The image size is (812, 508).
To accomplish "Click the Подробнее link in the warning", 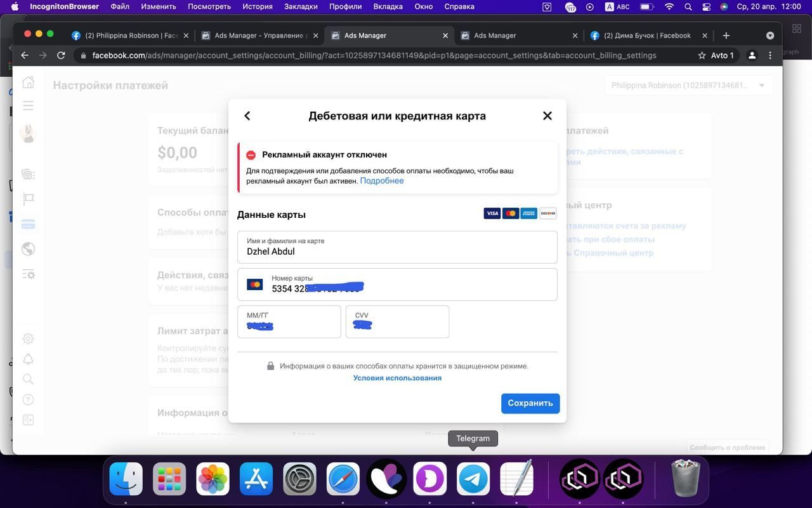I will coord(382,181).
